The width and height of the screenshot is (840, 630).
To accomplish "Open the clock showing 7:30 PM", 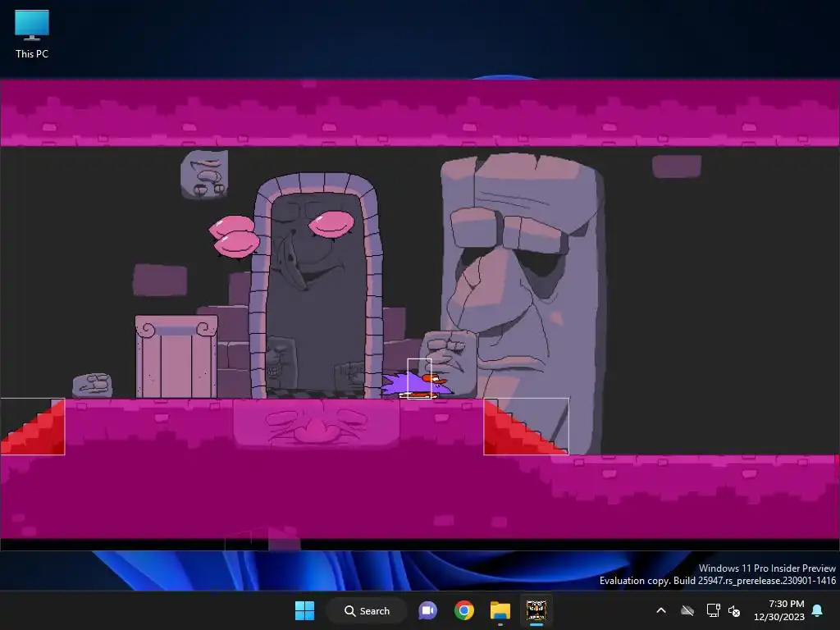I will click(779, 610).
